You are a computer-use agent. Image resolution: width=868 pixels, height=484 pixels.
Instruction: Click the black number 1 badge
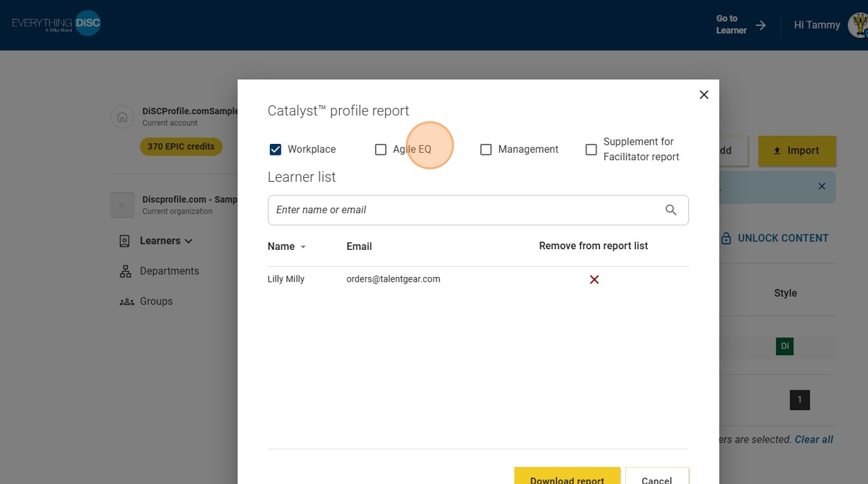pos(800,400)
